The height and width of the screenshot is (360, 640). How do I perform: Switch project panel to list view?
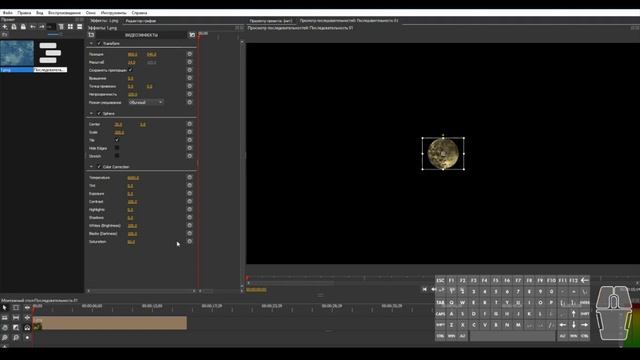(80, 27)
